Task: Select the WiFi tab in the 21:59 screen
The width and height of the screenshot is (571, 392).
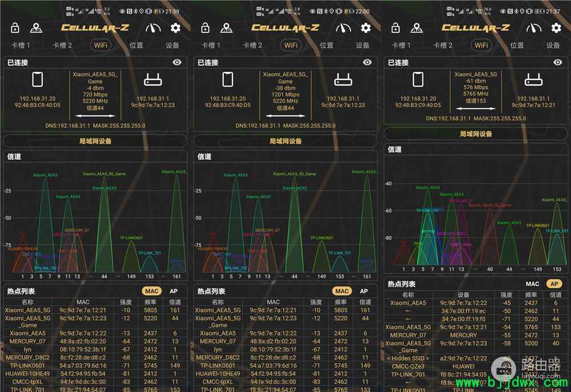Action: click(x=101, y=45)
